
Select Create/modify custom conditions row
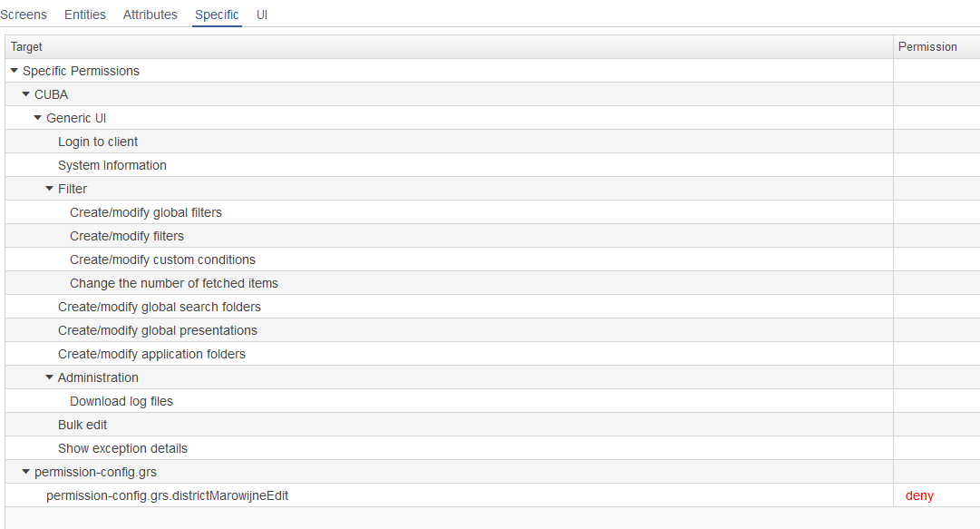(x=450, y=260)
